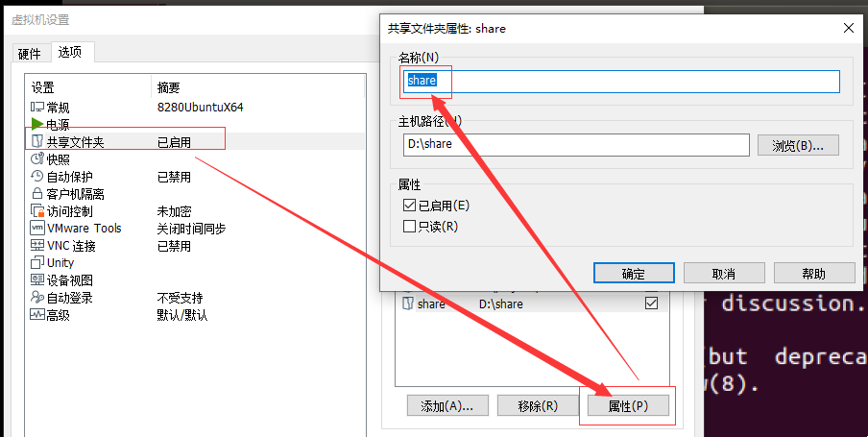Click the VNC 连接 icon

pyautogui.click(x=37, y=245)
